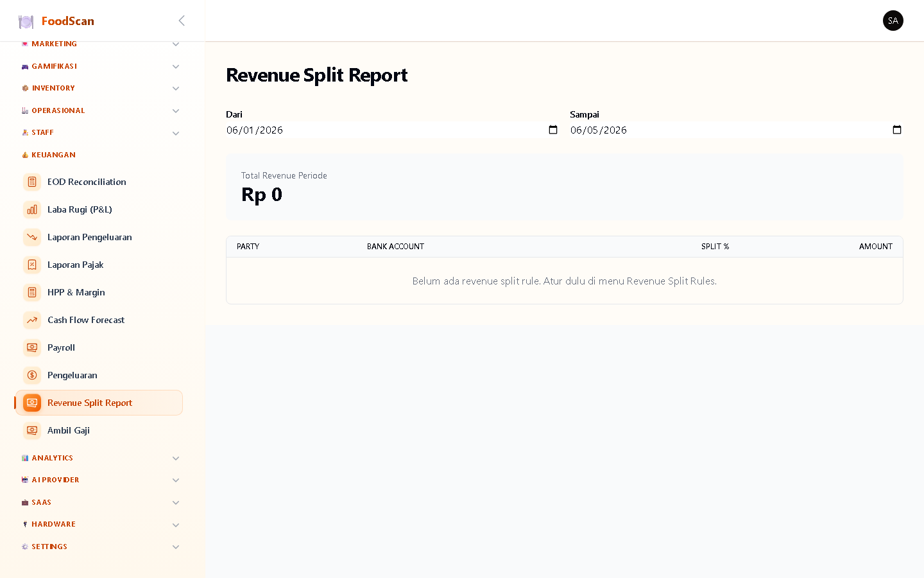Viewport: 924px width, 578px height.
Task: Open Cash Flow Forecast page
Action: [99, 320]
